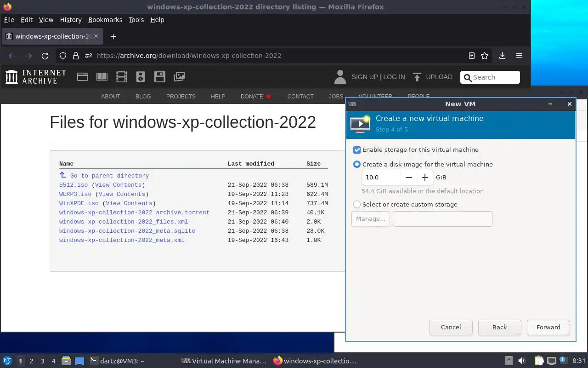Click the Firefox back arrow
Screen dimensions: 588x368
(x=12, y=56)
